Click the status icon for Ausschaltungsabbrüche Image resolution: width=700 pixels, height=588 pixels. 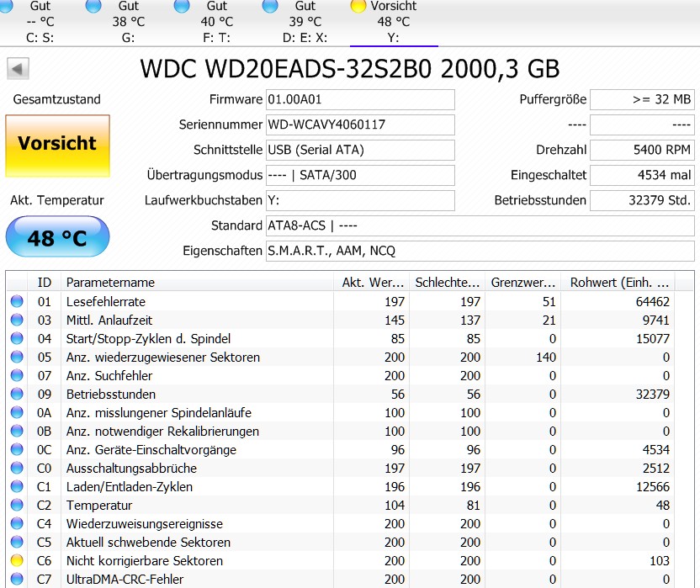(x=17, y=468)
